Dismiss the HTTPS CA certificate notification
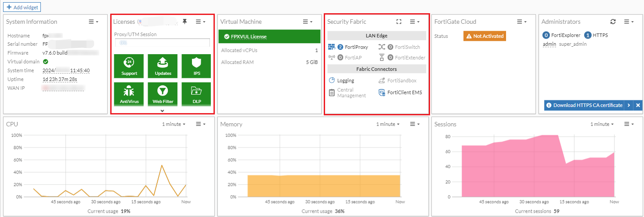 click(x=638, y=105)
